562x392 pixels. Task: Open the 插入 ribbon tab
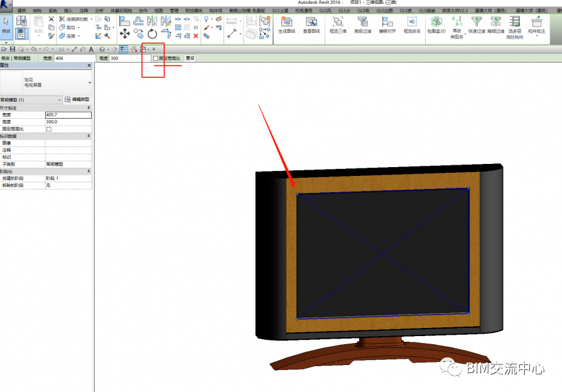[x=68, y=11]
